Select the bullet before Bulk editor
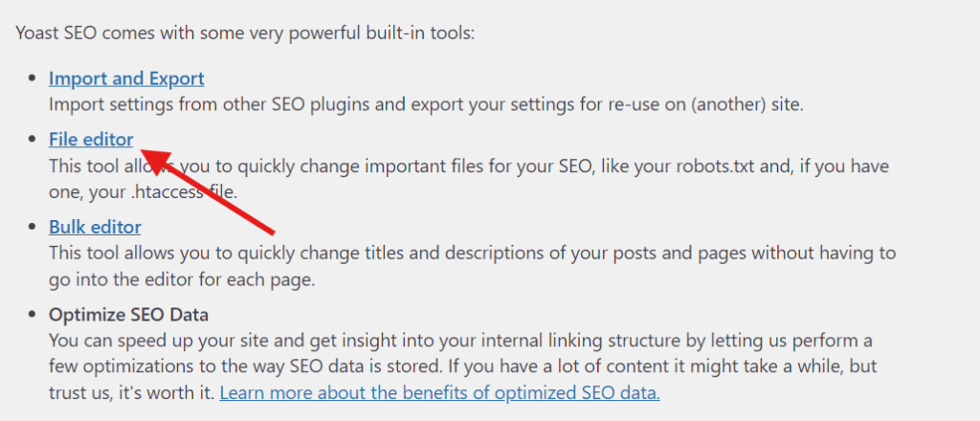 click(33, 228)
